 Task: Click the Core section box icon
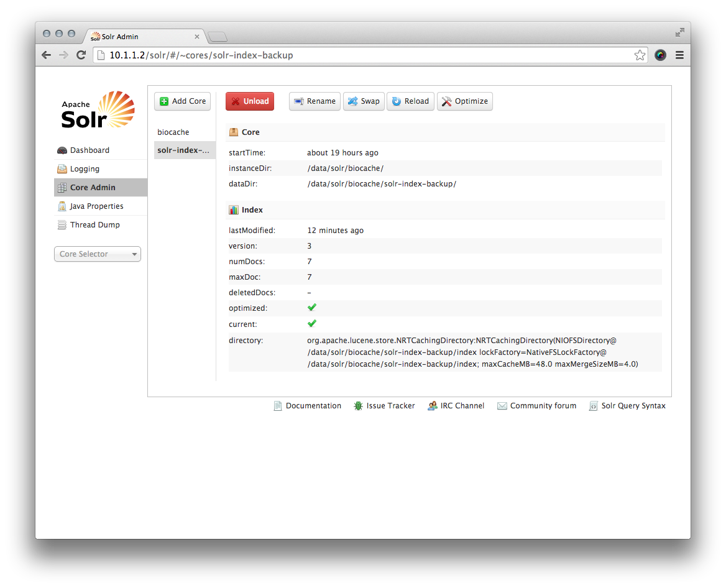(234, 132)
